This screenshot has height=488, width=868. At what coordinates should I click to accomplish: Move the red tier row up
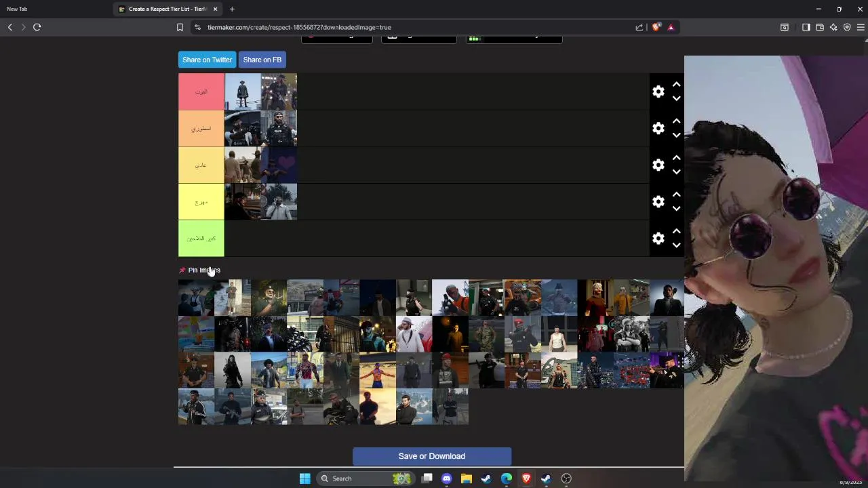click(x=676, y=85)
